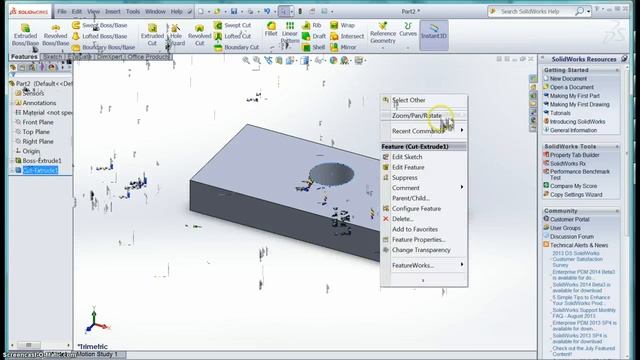Viewport: 640px width, 360px height.
Task: Click Zoom to Fit icon in view toolbar
Action: (246, 60)
